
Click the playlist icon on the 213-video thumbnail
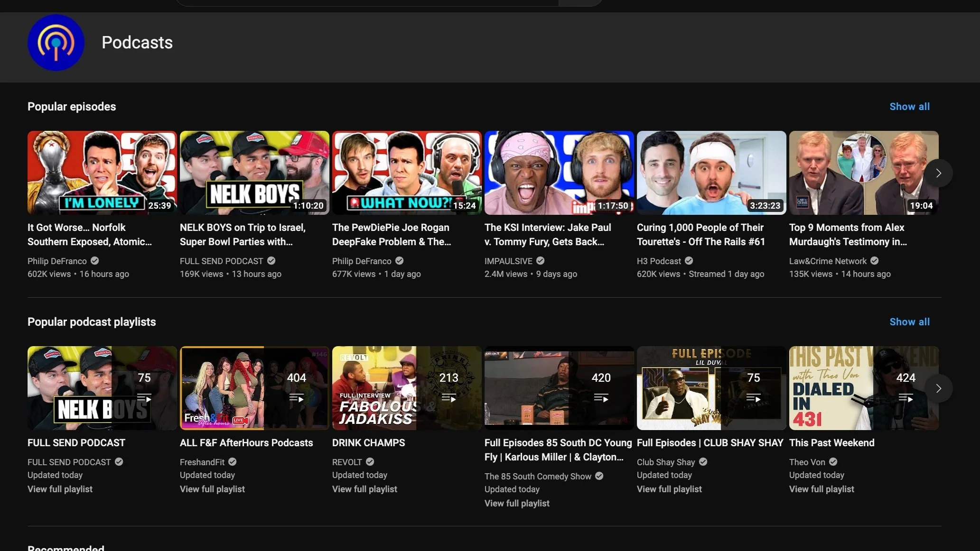pyautogui.click(x=449, y=398)
